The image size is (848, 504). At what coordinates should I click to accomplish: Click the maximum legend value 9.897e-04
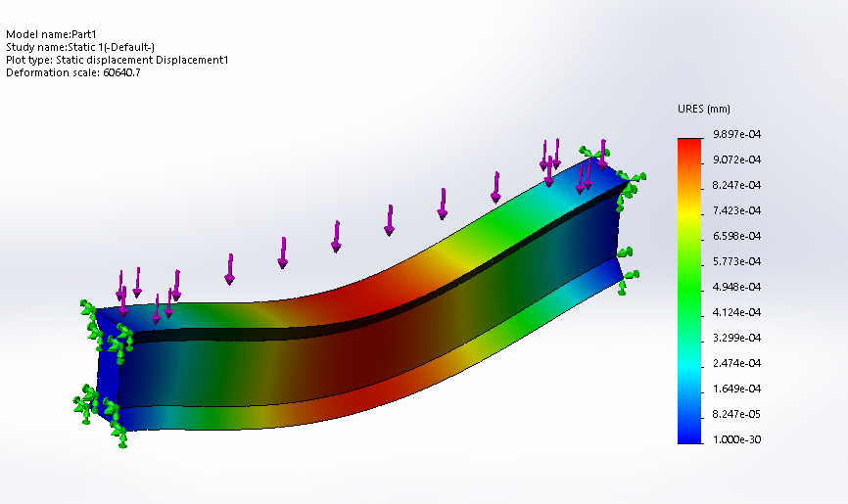(736, 134)
